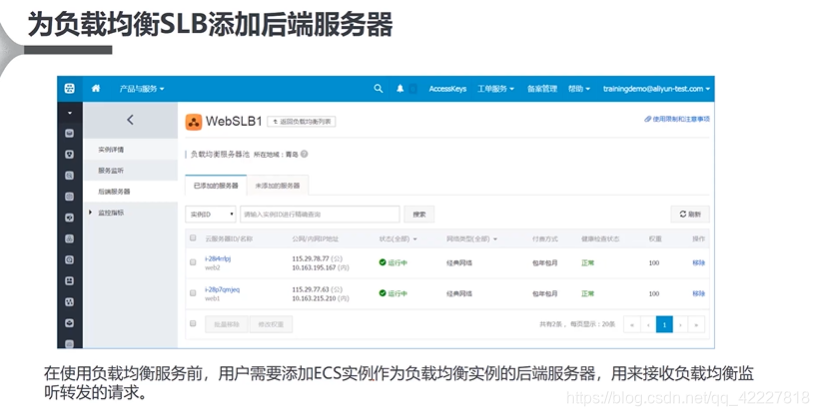Open notifications bell icon
Screen dimensions: 819x416
[x=400, y=89]
